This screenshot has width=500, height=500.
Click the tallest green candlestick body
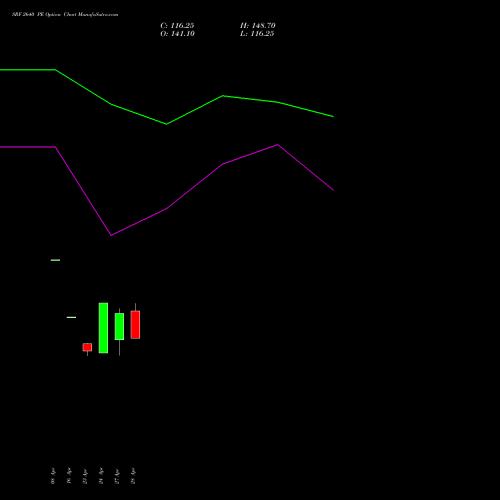click(x=103, y=328)
